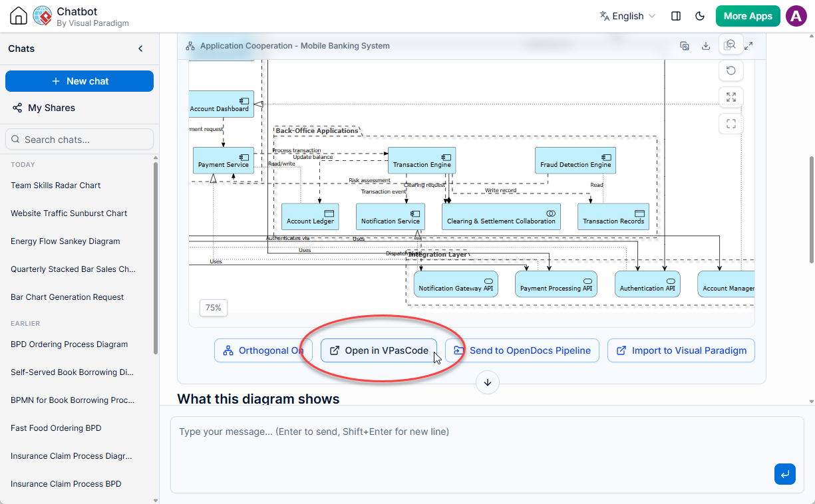Click the 'What this diagram shows' heading

click(x=258, y=399)
